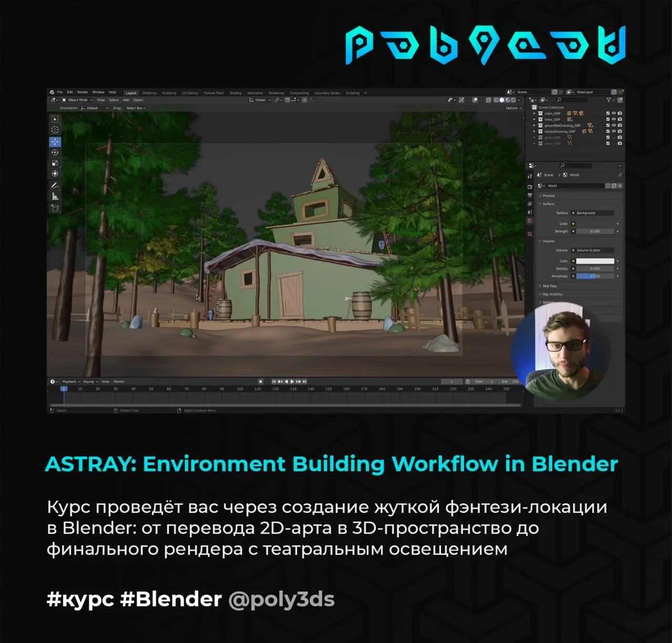Viewport: 672px width, 643px height.
Task: Hide groundSetDressing_GRP in viewport
Action: [614, 125]
